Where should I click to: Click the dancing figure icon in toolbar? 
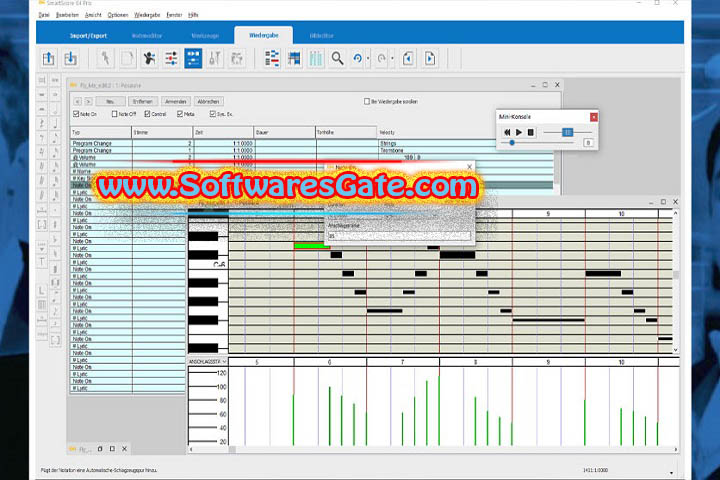(x=149, y=58)
